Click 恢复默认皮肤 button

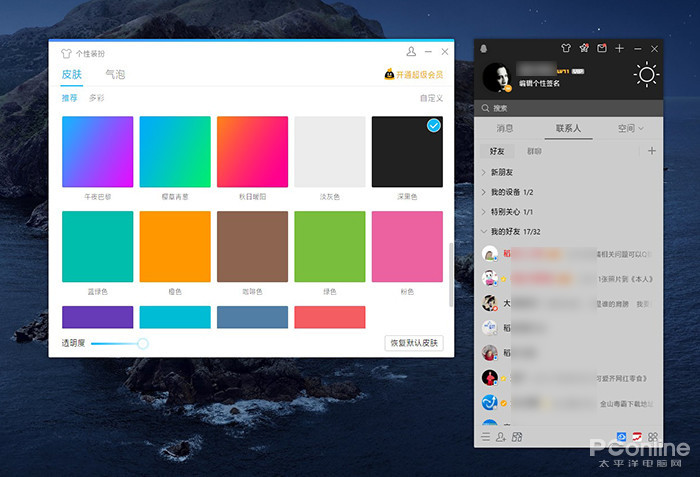[x=414, y=343]
